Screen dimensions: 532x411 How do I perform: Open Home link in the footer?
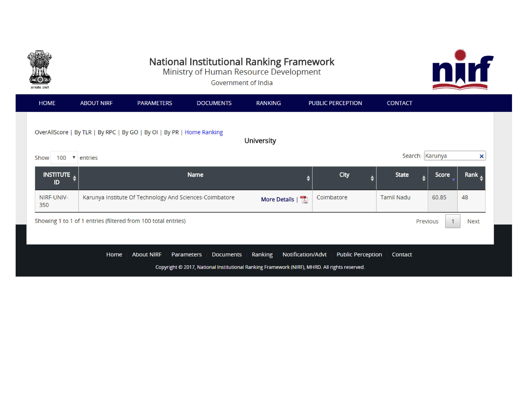114,255
